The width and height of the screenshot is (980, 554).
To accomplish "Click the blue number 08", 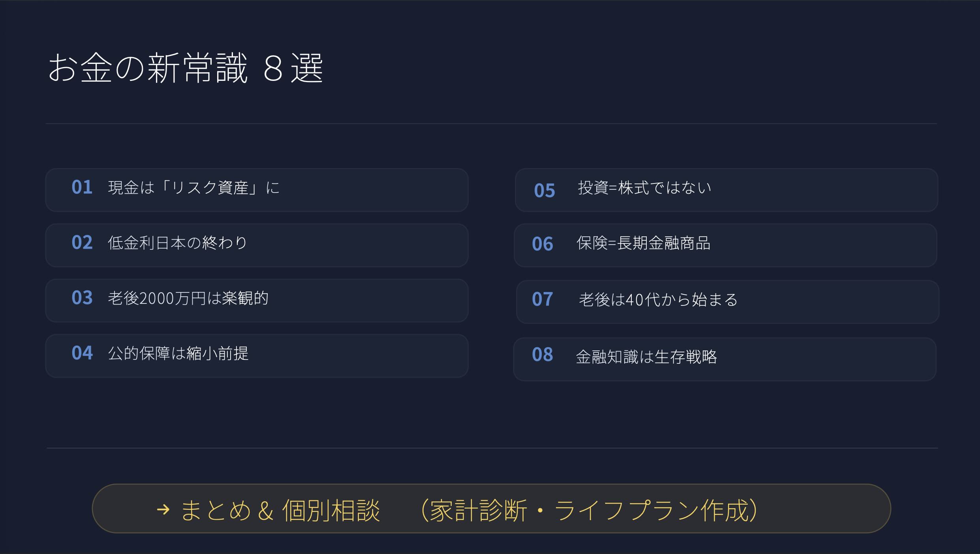I will point(543,354).
